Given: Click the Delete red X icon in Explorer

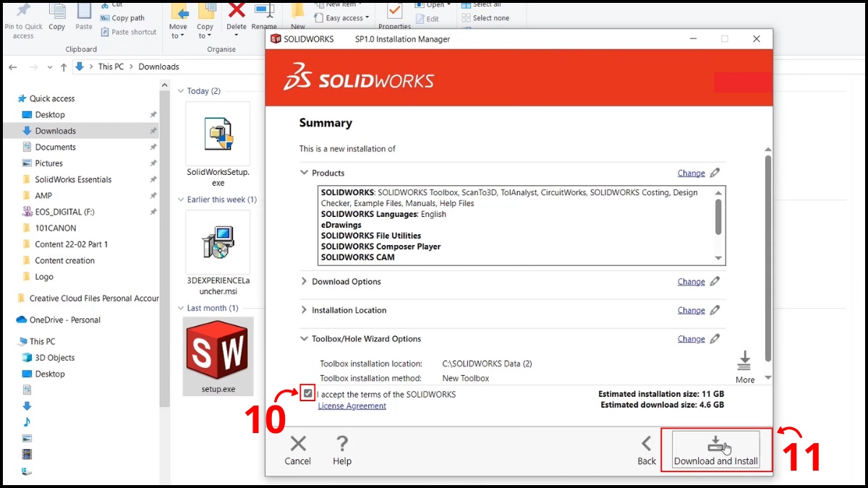Looking at the screenshot, I should tap(237, 11).
